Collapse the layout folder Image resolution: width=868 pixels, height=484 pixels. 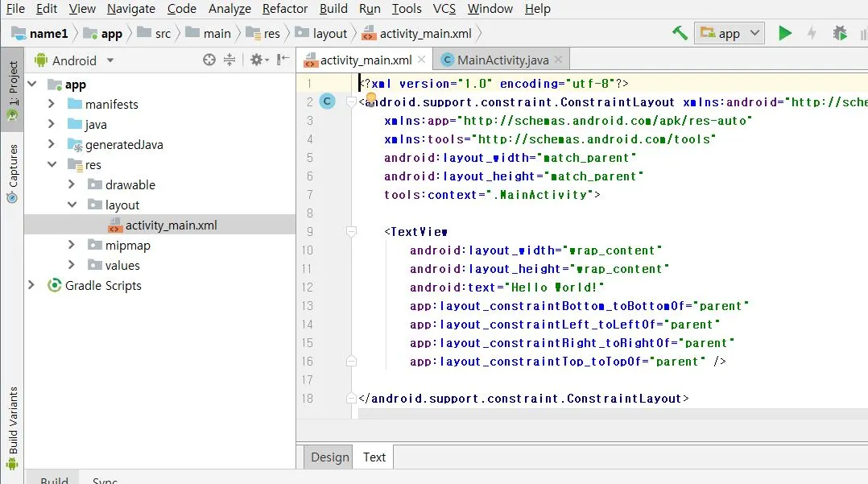point(72,205)
